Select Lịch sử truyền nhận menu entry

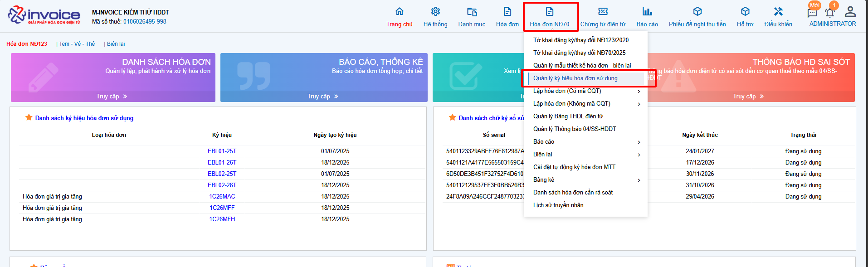tap(558, 205)
